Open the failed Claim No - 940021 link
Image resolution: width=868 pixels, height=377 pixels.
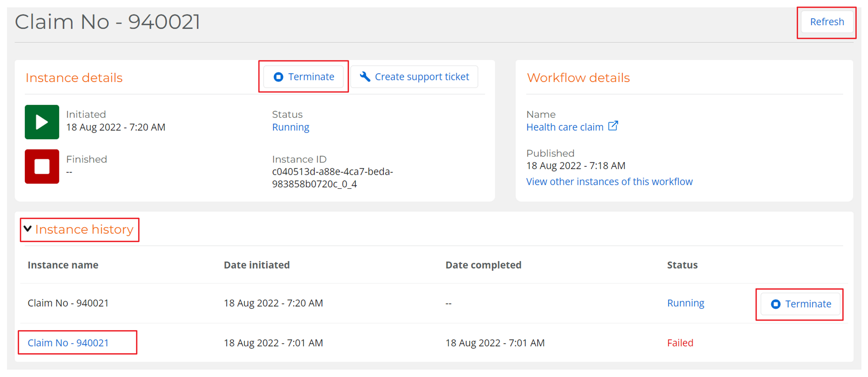(x=68, y=343)
